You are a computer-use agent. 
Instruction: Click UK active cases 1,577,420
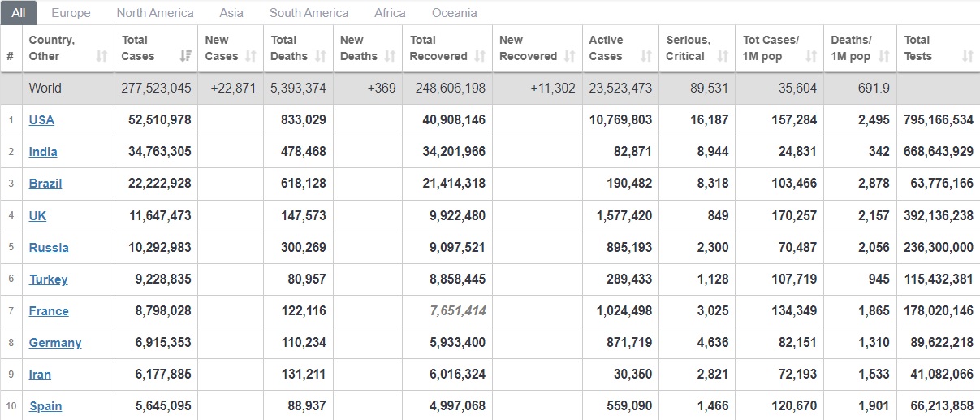point(624,215)
